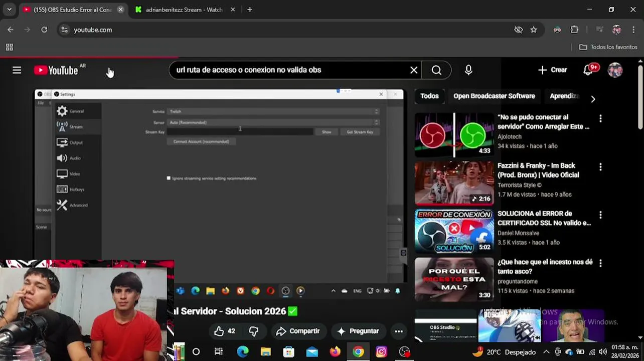Viewport: 644px width, 361px height.
Task: Open the third-party cookies blocked eye icon
Action: (519, 30)
